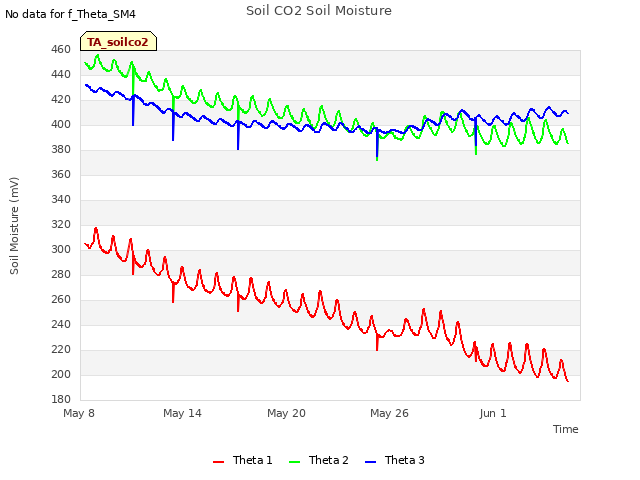640x480 pixels.
Task: Click the 380 y-axis label
Action: pyautogui.click(x=61, y=149)
